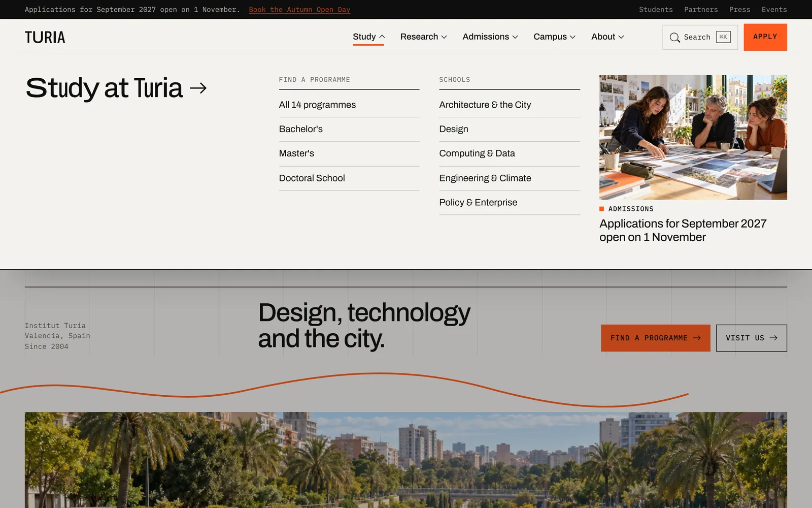Open the Doctoral School page
Image resolution: width=812 pixels, height=508 pixels.
coord(349,178)
